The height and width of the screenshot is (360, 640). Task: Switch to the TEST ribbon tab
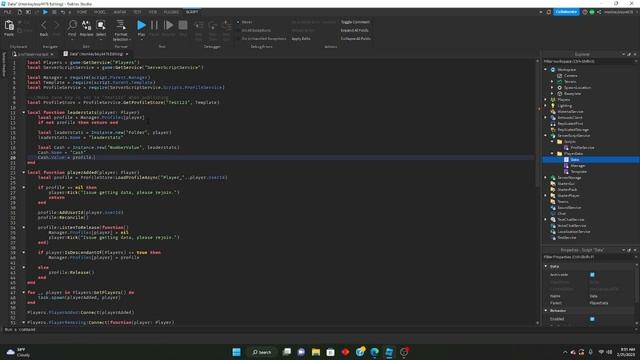pos(138,12)
